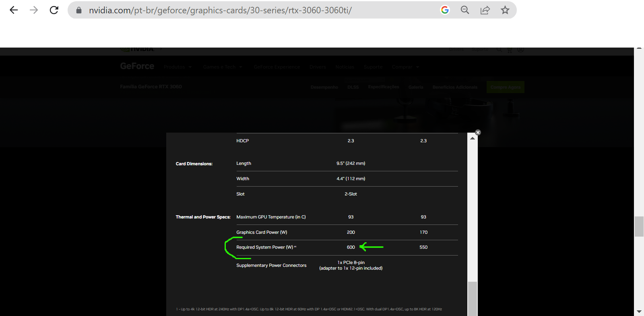644x316 pixels.
Task: Select Supplementary Power Connectors label
Action: coord(271,265)
